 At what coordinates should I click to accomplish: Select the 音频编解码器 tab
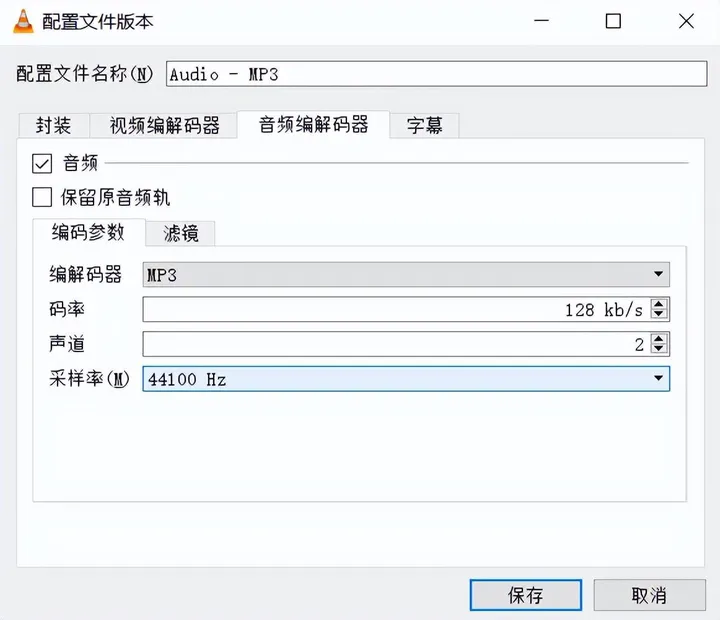click(x=314, y=124)
